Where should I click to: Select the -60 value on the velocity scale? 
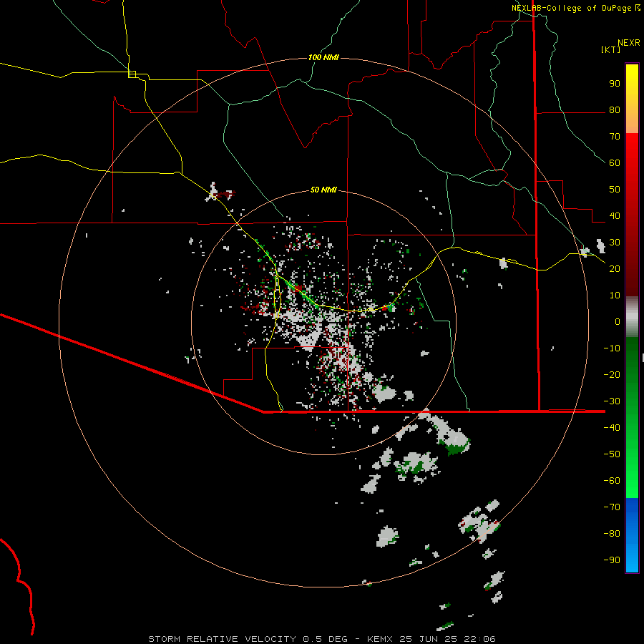pos(612,481)
